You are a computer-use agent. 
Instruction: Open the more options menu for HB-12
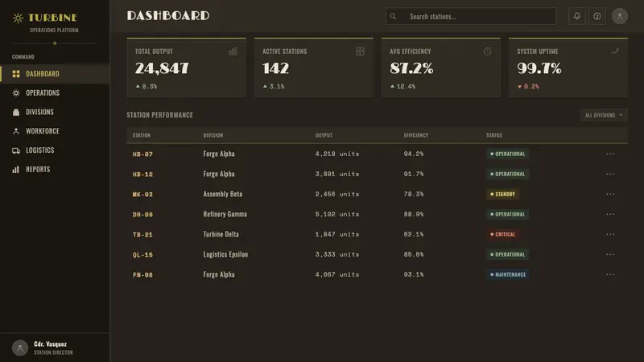[610, 174]
